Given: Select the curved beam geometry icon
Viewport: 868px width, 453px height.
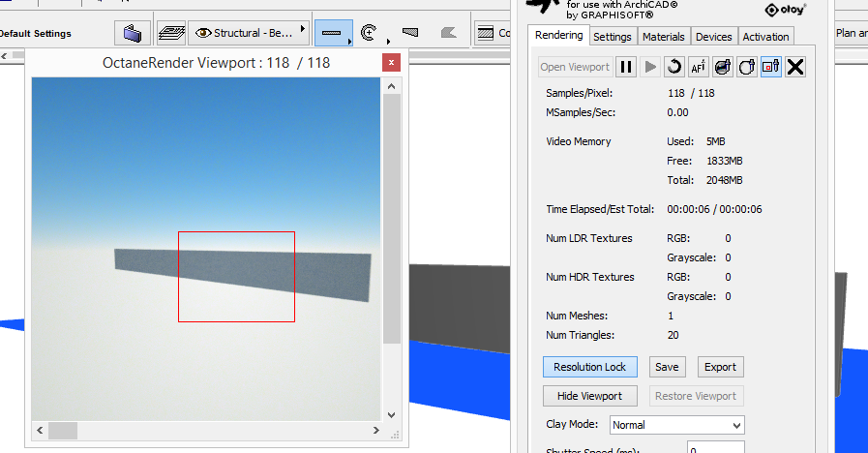Looking at the screenshot, I should pyautogui.click(x=369, y=33).
